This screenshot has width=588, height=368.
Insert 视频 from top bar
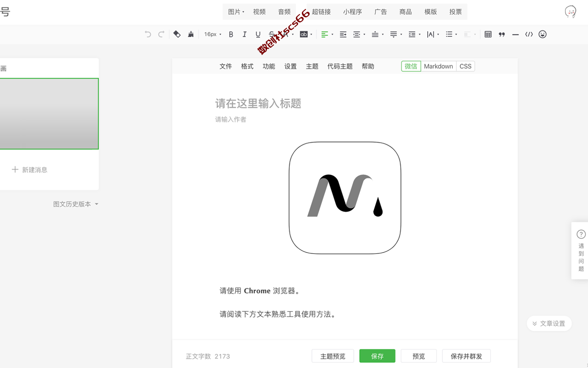(259, 12)
